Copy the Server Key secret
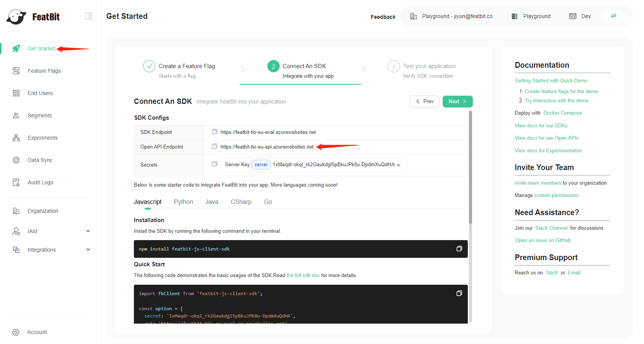This screenshot has width=644, height=344. click(x=215, y=164)
